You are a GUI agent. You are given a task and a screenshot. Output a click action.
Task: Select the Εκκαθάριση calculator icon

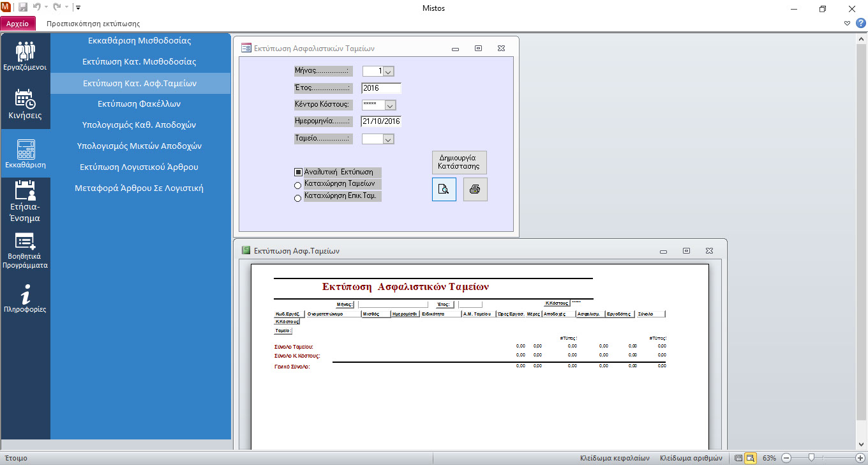(x=25, y=154)
